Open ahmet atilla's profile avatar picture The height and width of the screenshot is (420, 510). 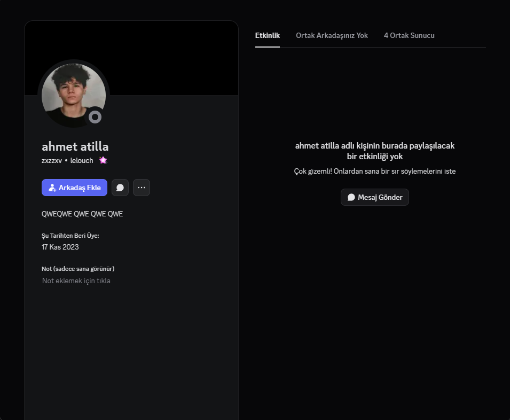point(74,95)
